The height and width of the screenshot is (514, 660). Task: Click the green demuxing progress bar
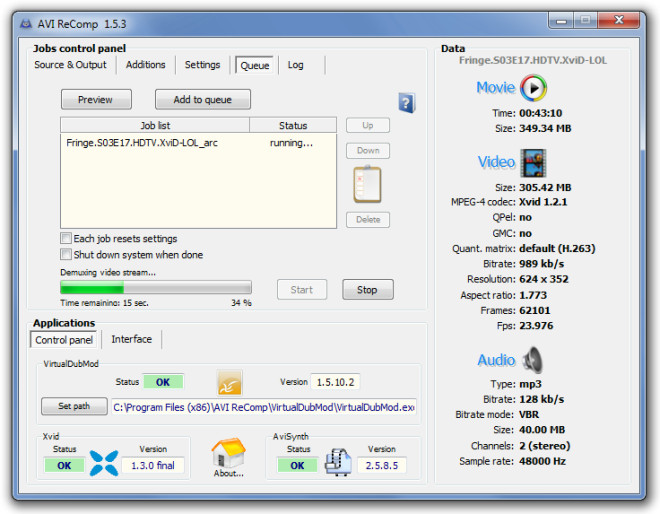tap(156, 288)
